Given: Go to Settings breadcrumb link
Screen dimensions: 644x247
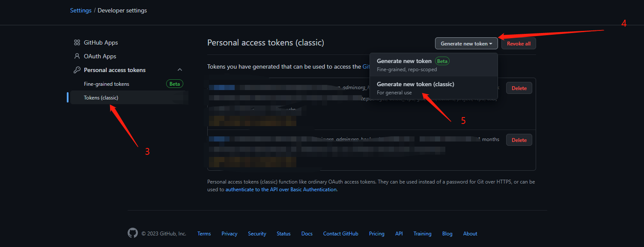Looking at the screenshot, I should point(80,10).
